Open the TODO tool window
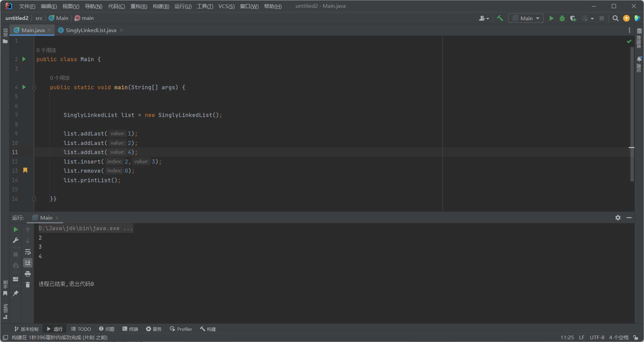The width and height of the screenshot is (644, 342). (81, 329)
